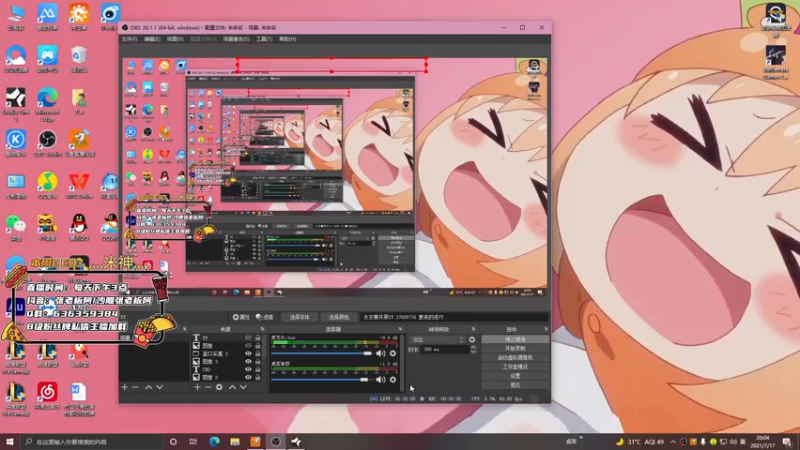Remove the selected source with the minus icon
Screen dimensions: 800x450
[x=208, y=387]
